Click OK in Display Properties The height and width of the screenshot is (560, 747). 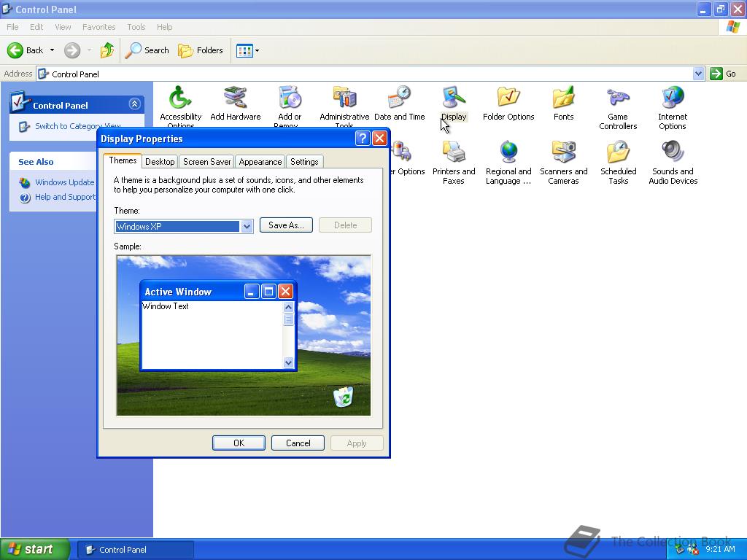(x=239, y=443)
